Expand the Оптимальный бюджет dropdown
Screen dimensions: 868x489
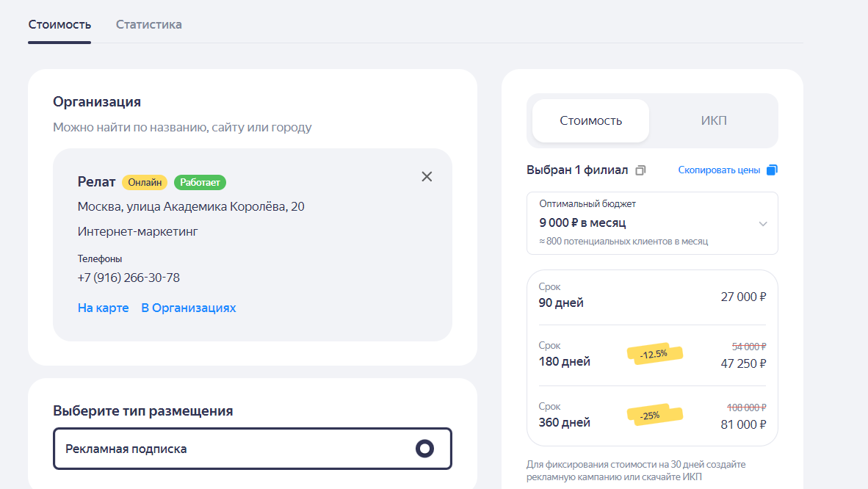tap(652, 223)
